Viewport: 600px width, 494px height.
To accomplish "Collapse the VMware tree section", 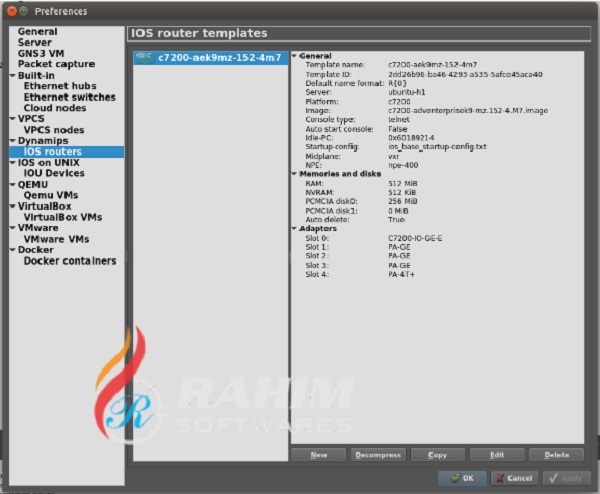I will click(13, 228).
